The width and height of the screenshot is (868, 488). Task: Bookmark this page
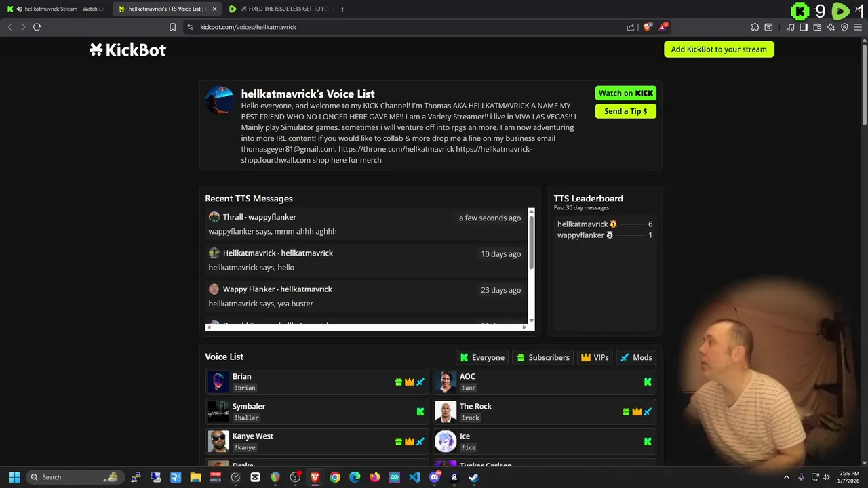tap(172, 27)
